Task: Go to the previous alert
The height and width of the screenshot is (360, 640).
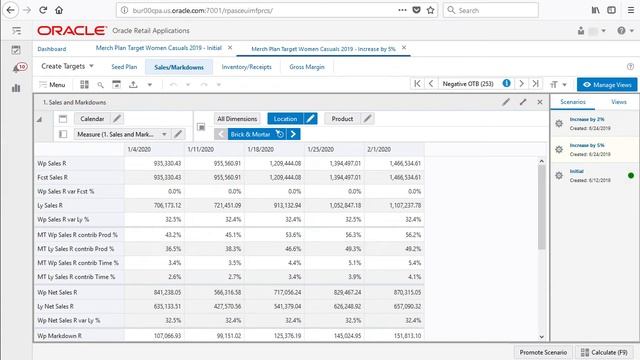Action: click(x=431, y=84)
